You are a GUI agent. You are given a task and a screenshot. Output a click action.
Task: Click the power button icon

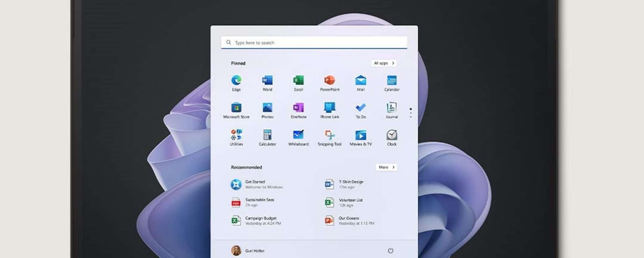[391, 251]
